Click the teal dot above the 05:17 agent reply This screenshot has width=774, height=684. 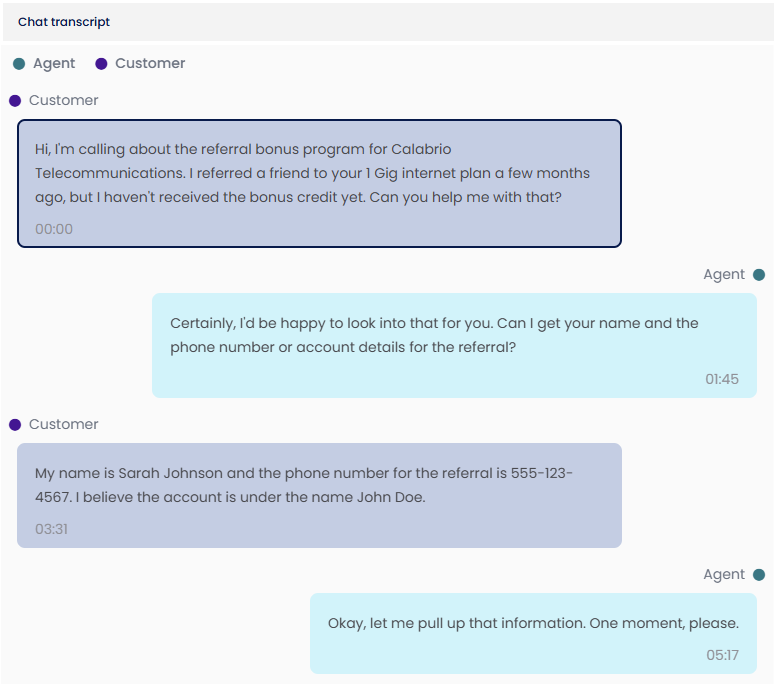759,575
